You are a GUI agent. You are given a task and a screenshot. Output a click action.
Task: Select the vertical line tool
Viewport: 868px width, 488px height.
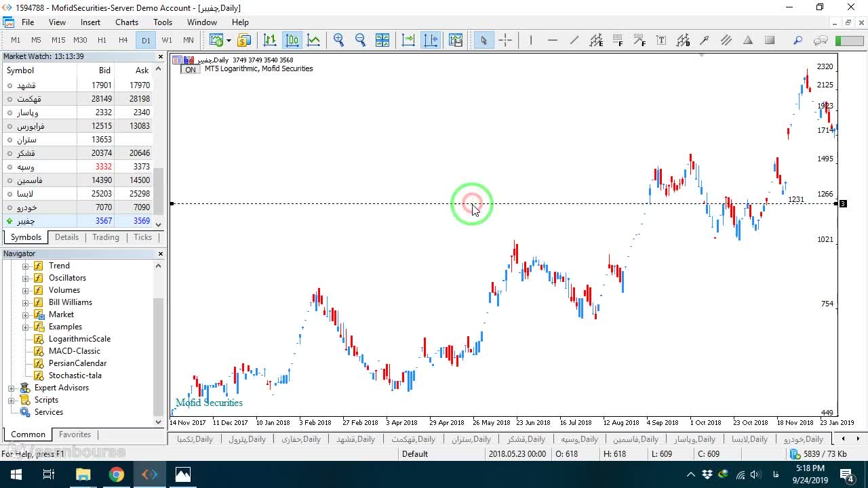point(531,40)
